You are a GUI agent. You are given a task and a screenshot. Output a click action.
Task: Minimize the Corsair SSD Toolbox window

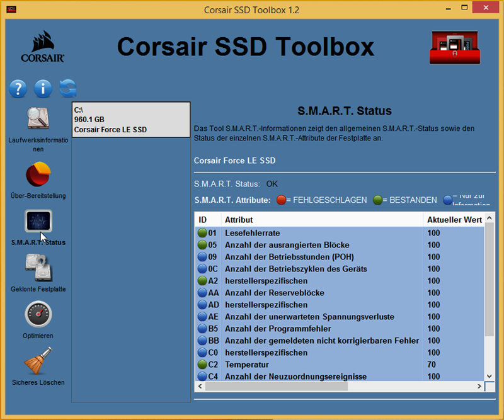pyautogui.click(x=449, y=8)
